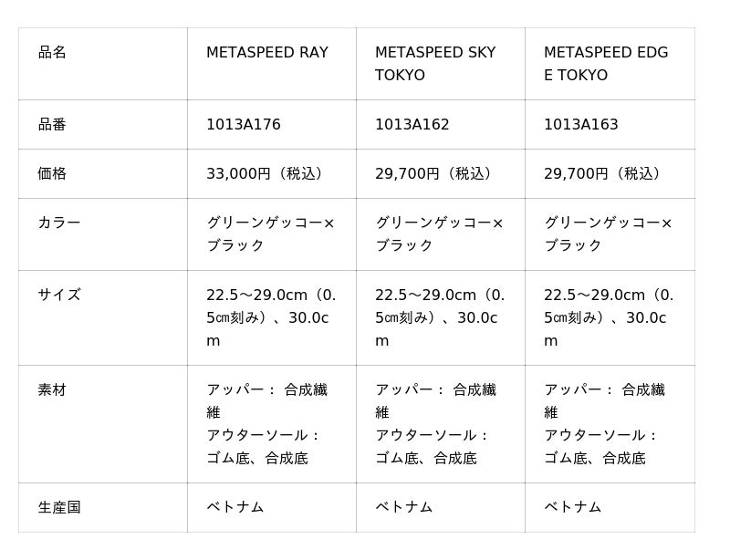The width and height of the screenshot is (730, 560).
Task: Click the material cell for METASPEED EDGE TOKYO
Action: tap(604, 424)
